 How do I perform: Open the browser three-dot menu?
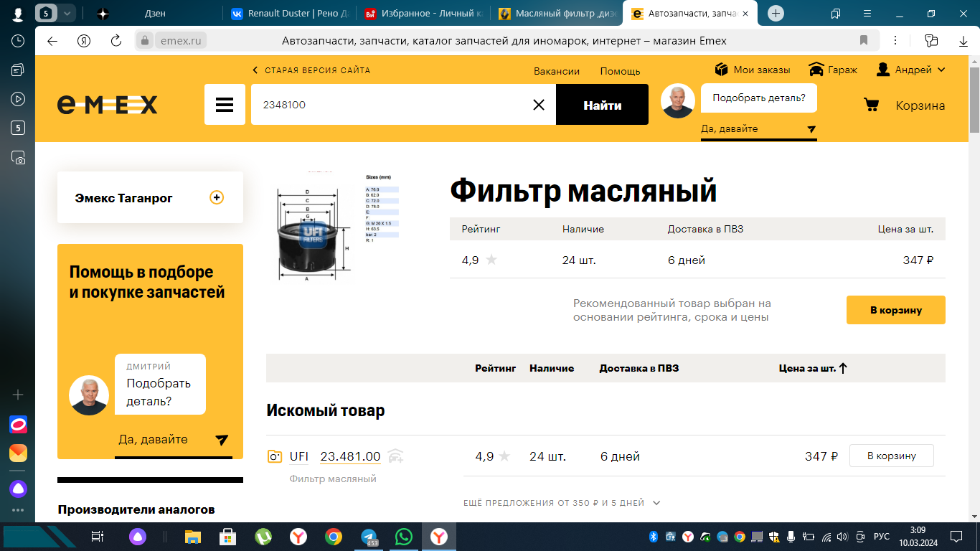896,41
